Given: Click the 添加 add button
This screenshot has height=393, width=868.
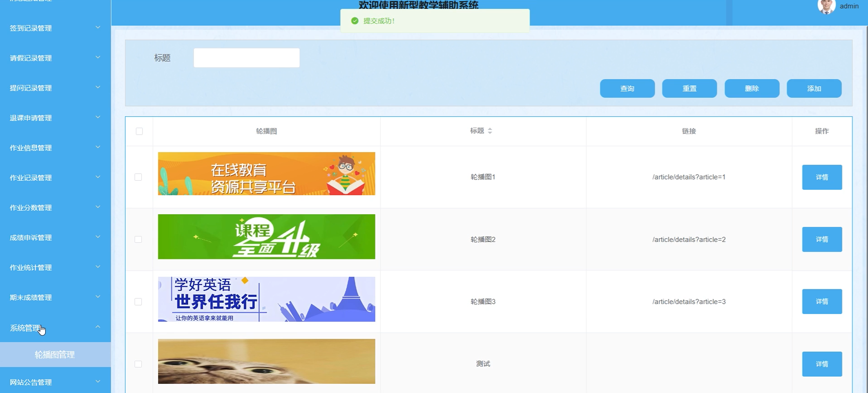Looking at the screenshot, I should pyautogui.click(x=814, y=89).
